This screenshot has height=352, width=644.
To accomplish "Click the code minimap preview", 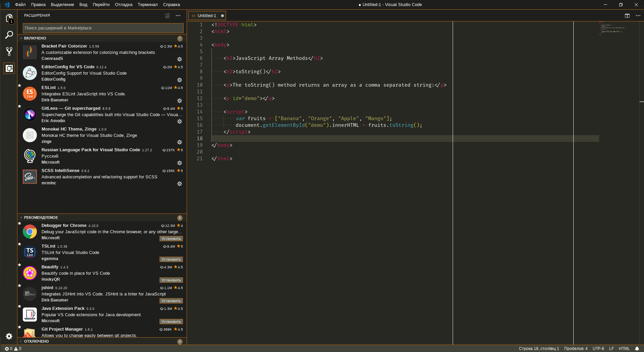I will tap(611, 28).
